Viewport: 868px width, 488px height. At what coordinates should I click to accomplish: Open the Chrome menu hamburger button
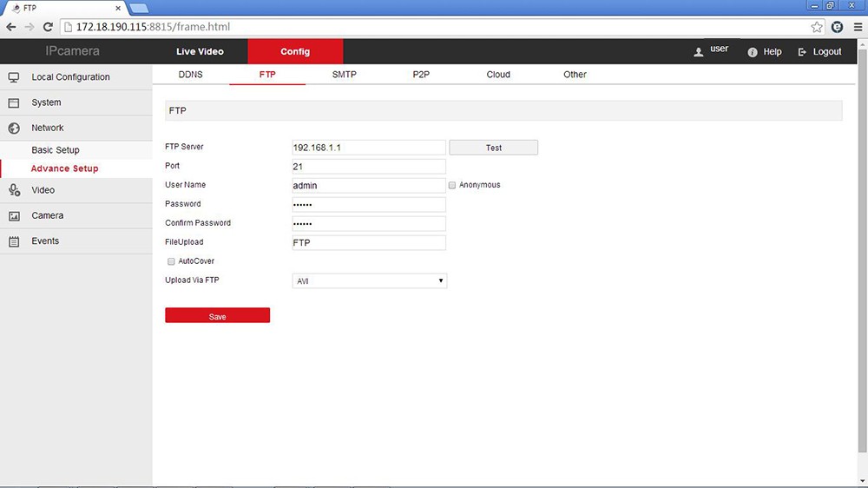click(857, 27)
